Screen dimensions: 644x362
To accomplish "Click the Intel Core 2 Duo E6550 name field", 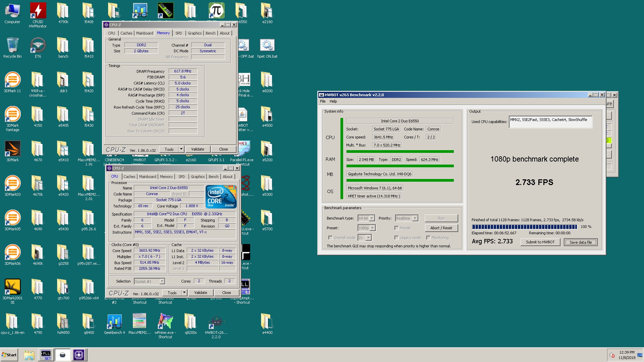I will tap(169, 188).
